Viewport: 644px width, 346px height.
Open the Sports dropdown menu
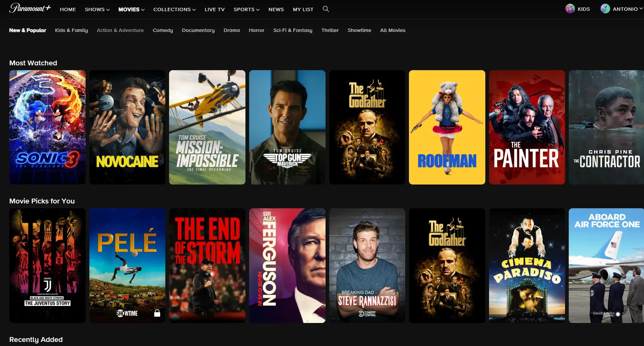coord(247,9)
